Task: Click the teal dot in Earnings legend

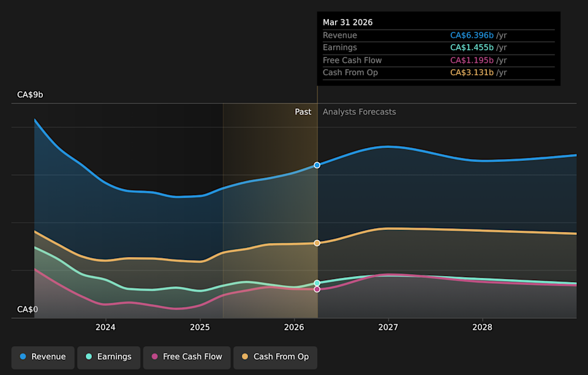Action: coord(89,357)
